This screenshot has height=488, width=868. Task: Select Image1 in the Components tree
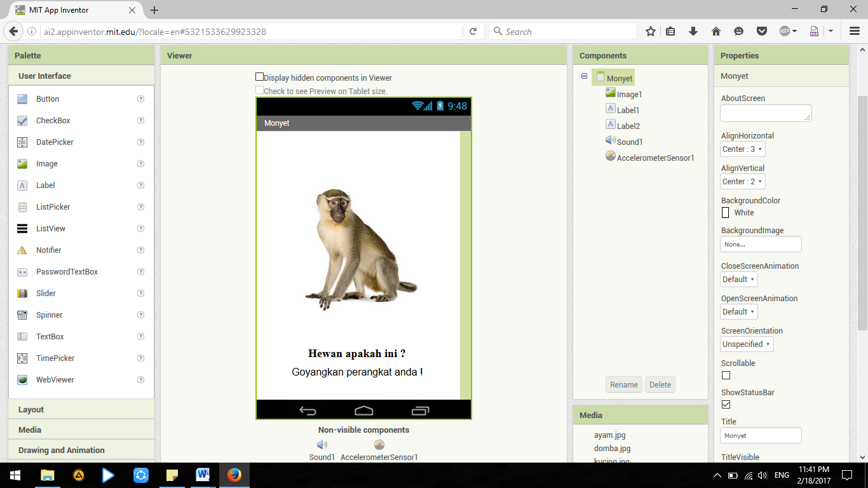tap(624, 94)
